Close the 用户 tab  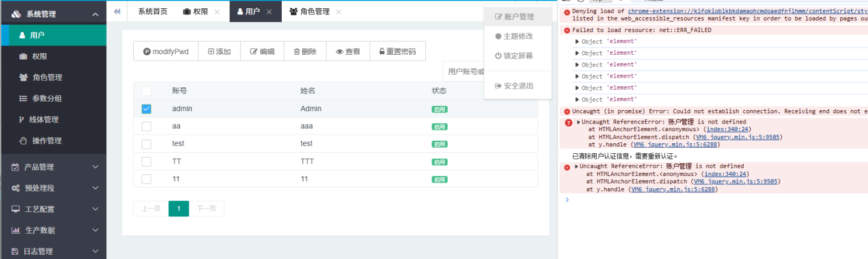[269, 12]
